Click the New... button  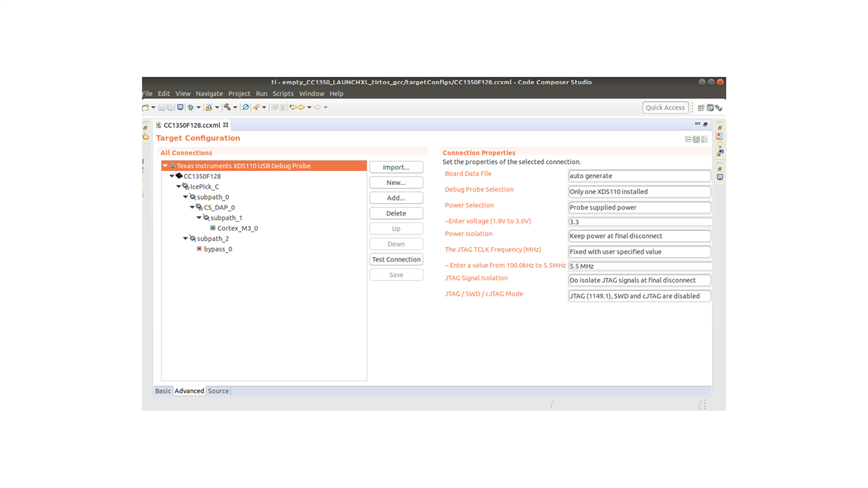(396, 182)
